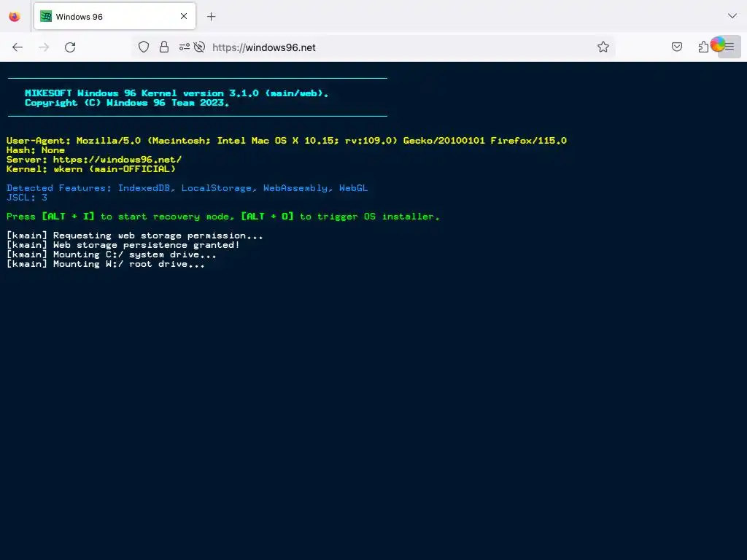The image size is (747, 560).
Task: Select the Windows 96 tab
Action: click(x=115, y=16)
